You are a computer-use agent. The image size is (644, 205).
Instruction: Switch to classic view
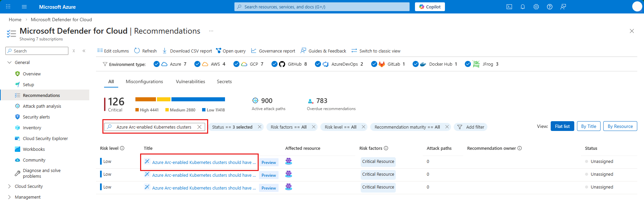[x=376, y=51]
